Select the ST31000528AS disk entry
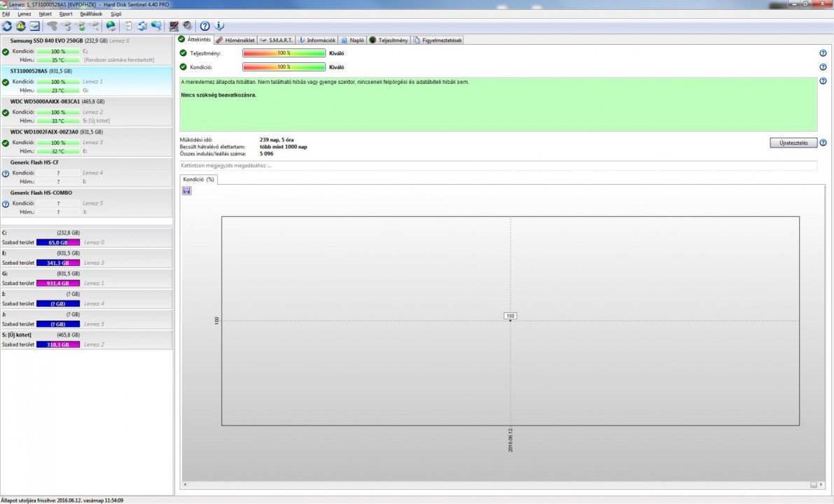Screen dimensions: 834x504 [x=86, y=80]
